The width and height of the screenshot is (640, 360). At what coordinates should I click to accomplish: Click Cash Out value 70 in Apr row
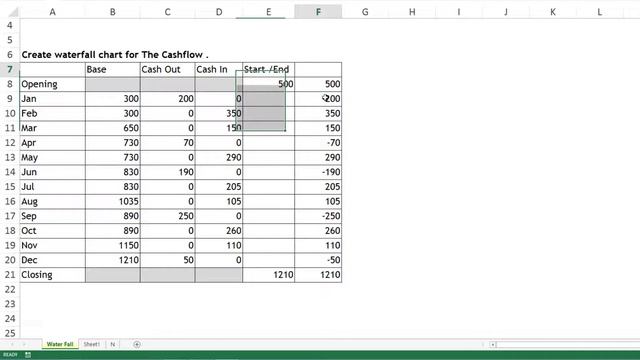click(x=167, y=143)
